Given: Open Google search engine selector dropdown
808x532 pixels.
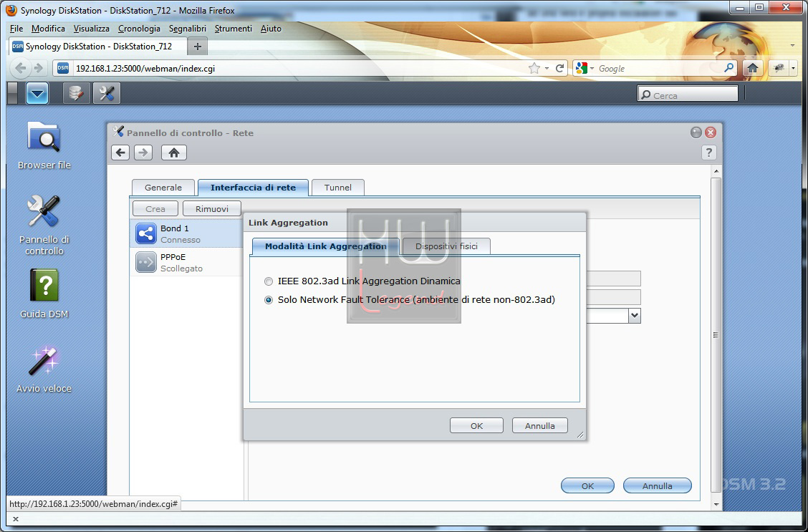Looking at the screenshot, I should pyautogui.click(x=586, y=68).
